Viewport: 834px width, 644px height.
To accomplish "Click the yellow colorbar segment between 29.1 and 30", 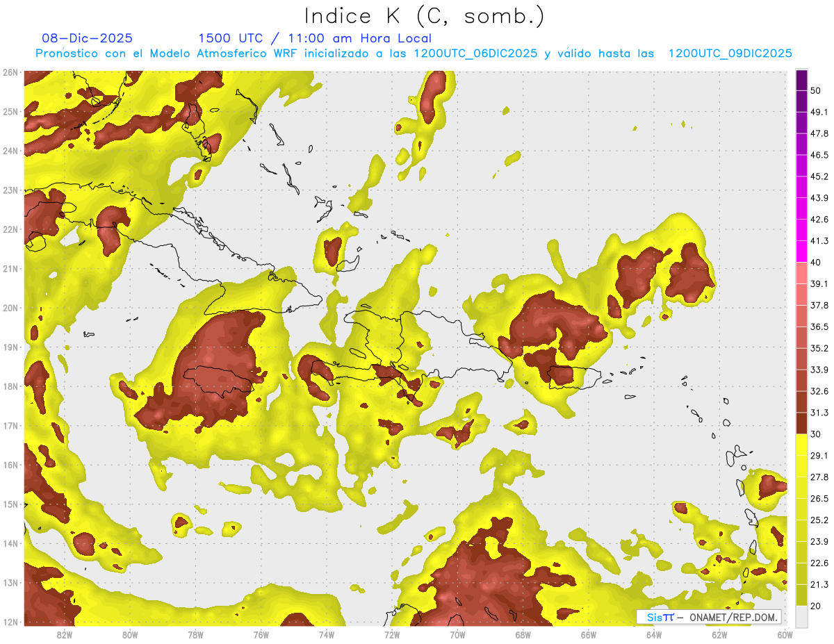I will (801, 445).
